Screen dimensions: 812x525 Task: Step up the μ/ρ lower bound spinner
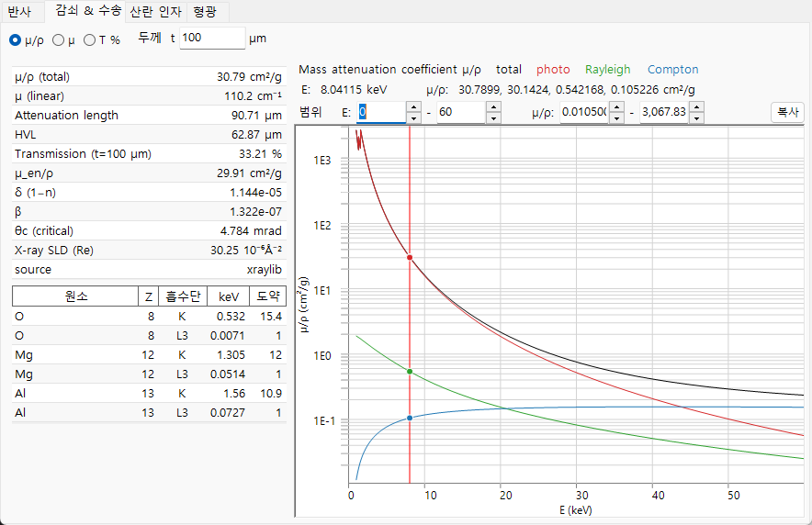pyautogui.click(x=616, y=107)
